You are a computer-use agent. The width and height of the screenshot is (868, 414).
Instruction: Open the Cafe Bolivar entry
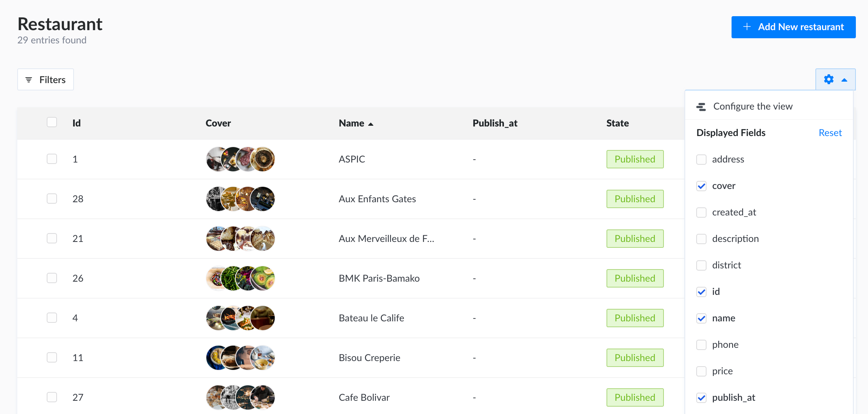364,397
